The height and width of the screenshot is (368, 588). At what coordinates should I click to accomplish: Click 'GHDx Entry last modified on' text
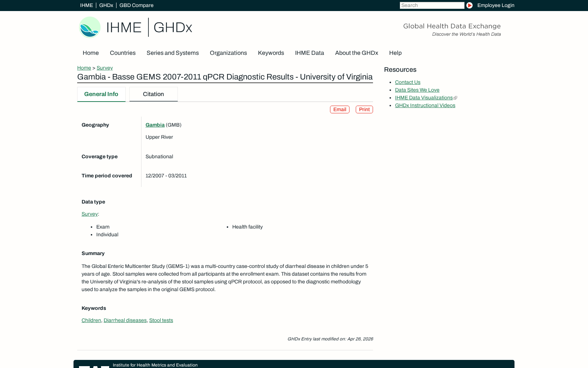tap(330, 339)
